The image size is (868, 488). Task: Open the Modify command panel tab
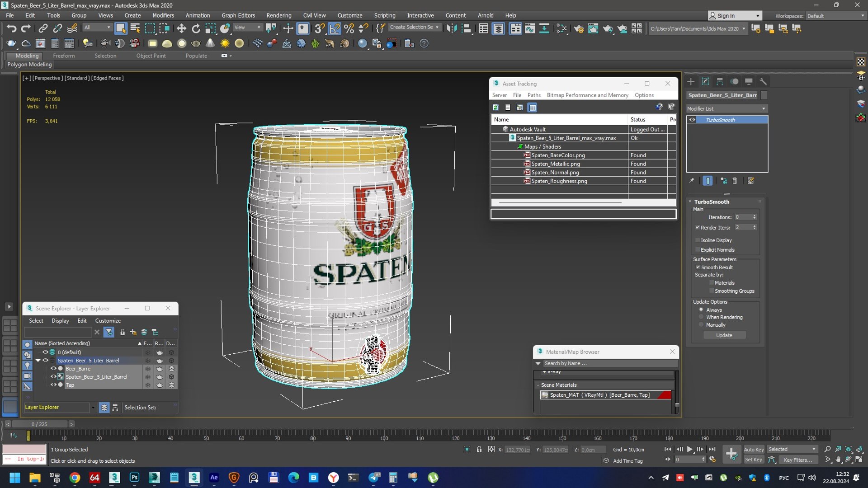(x=705, y=82)
